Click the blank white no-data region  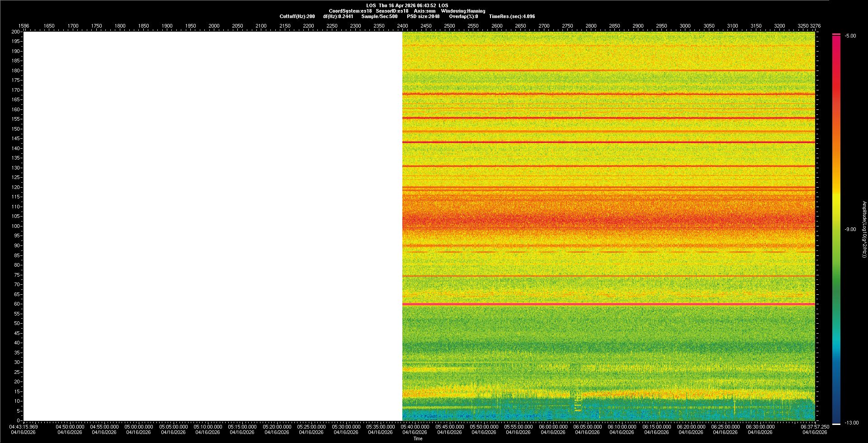(x=212, y=226)
